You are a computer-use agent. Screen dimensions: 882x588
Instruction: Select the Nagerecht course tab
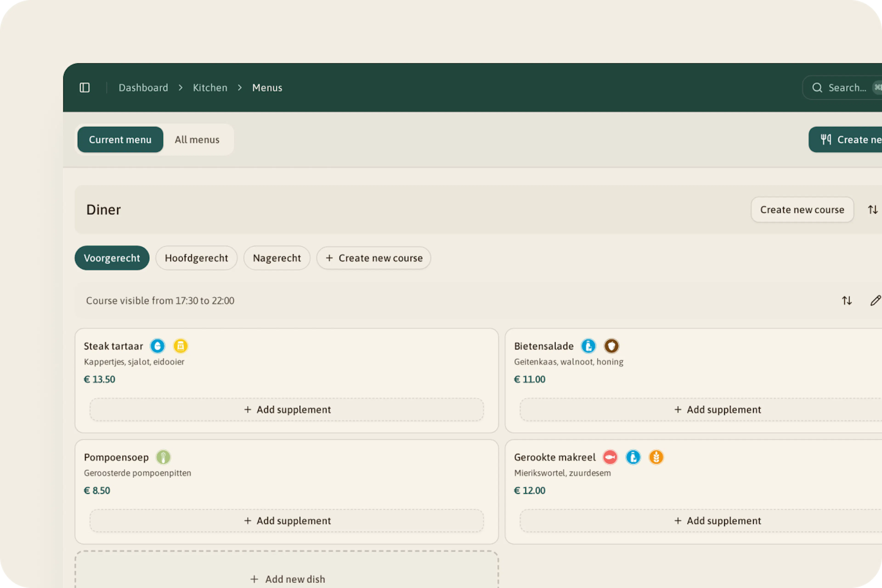[277, 258]
